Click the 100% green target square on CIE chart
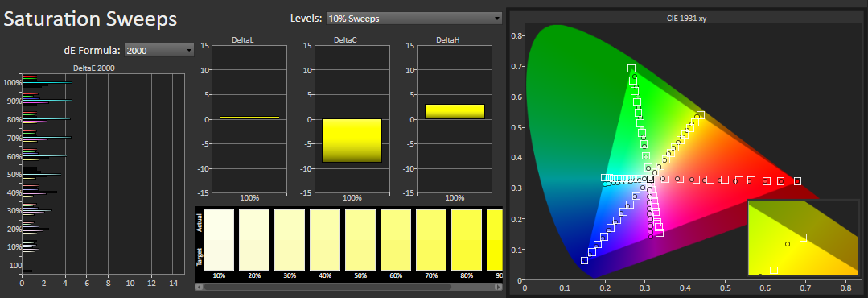This screenshot has width=868, height=298. [631, 68]
